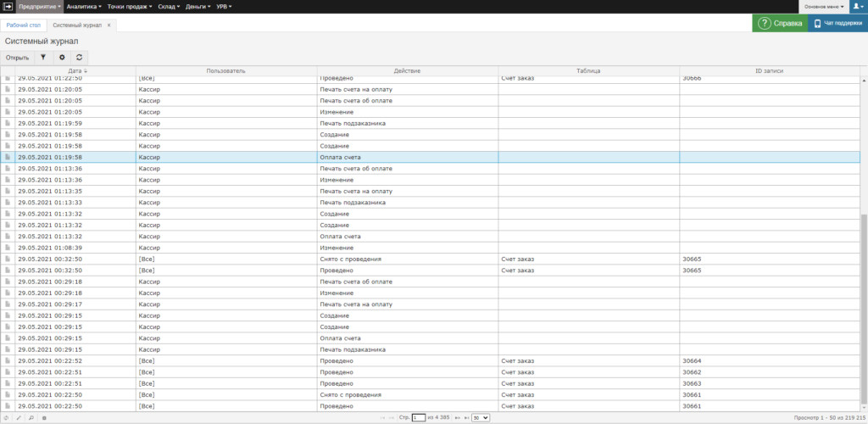The width and height of the screenshot is (868, 424).
Task: Open journal settings gear icon
Action: 61,58
